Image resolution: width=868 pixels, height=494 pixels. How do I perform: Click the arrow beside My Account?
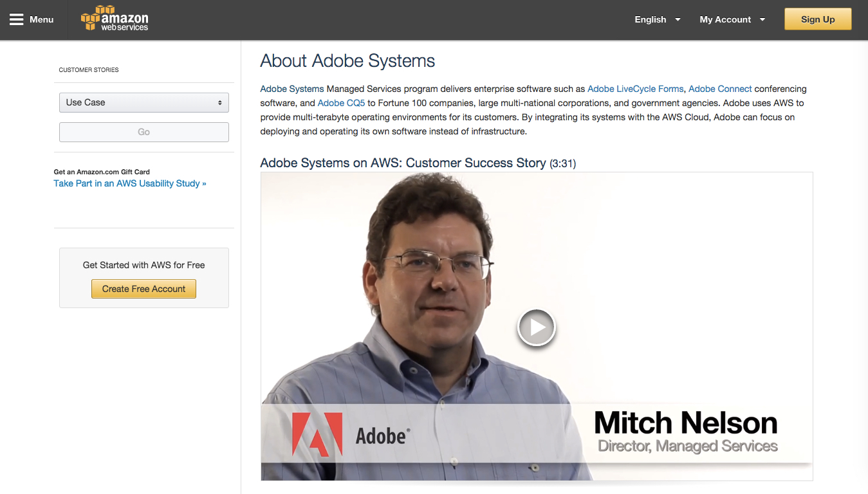click(x=762, y=19)
